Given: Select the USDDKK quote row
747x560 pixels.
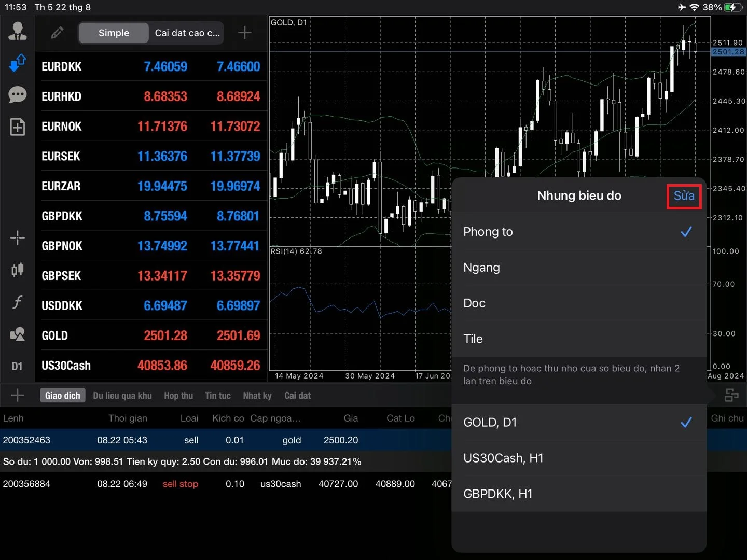Looking at the screenshot, I should (151, 306).
